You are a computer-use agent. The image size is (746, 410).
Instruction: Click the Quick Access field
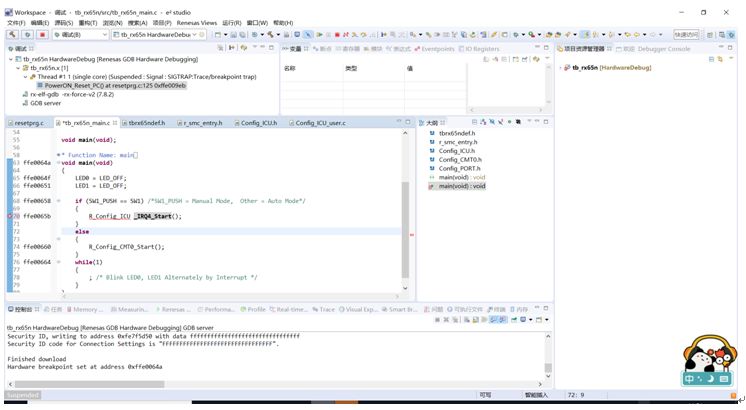pyautogui.click(x=686, y=35)
